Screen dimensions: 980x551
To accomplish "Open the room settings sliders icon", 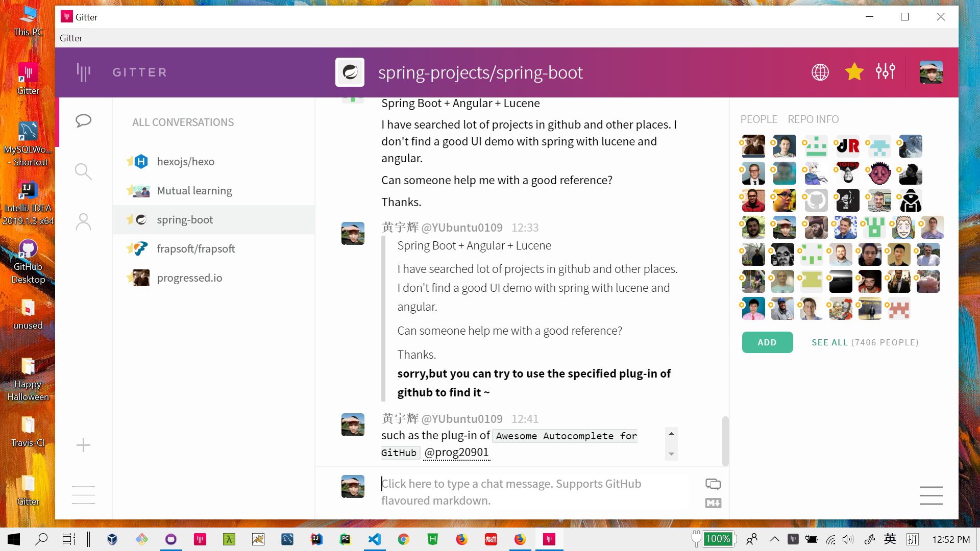I will pos(885,72).
